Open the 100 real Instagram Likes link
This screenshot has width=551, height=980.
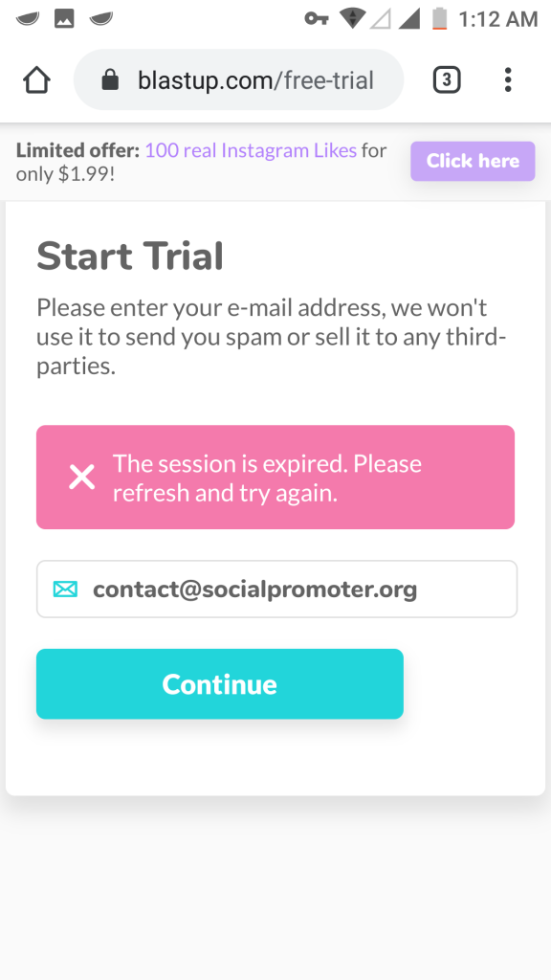point(251,150)
